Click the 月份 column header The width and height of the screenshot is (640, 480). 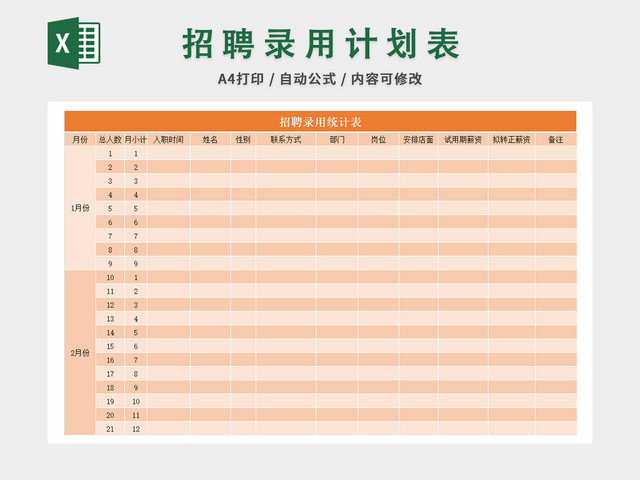[80, 140]
